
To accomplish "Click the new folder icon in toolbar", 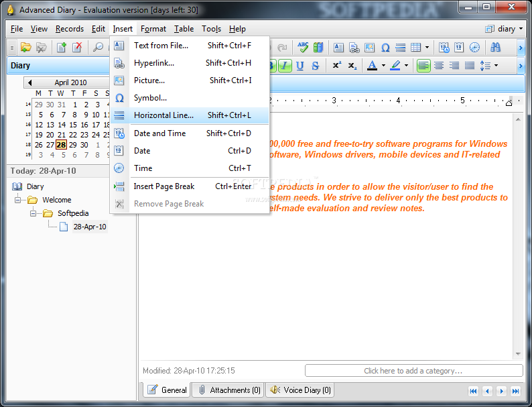I will click(25, 48).
